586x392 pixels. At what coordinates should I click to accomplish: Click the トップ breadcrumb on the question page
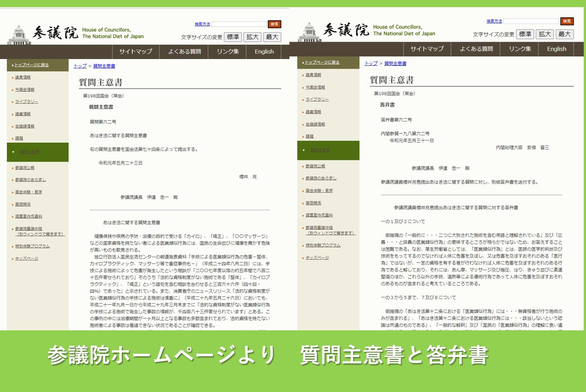[x=80, y=66]
